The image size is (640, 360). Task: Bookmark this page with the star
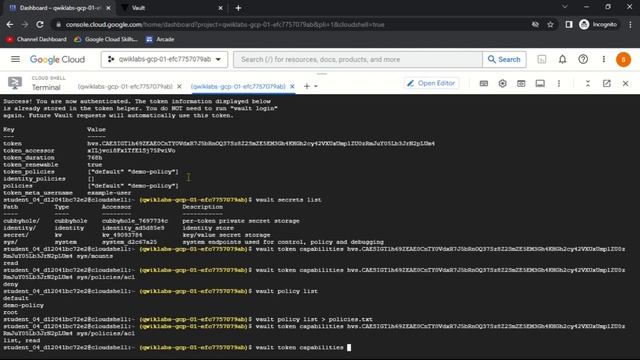pos(550,24)
